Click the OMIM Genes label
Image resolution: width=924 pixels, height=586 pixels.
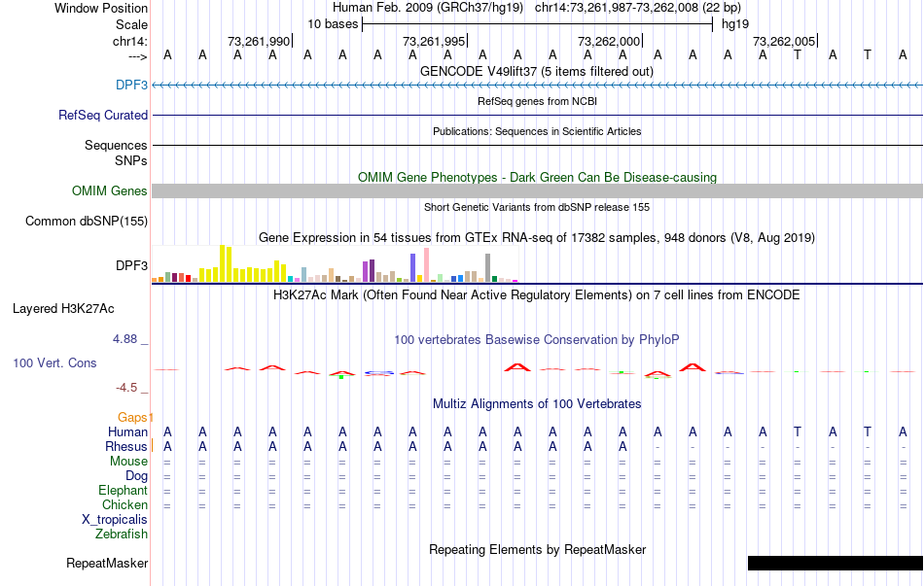click(109, 190)
